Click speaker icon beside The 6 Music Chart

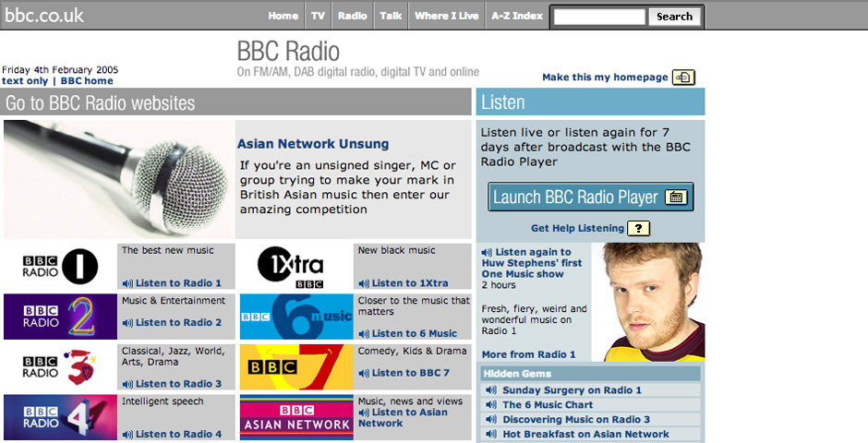click(x=490, y=405)
